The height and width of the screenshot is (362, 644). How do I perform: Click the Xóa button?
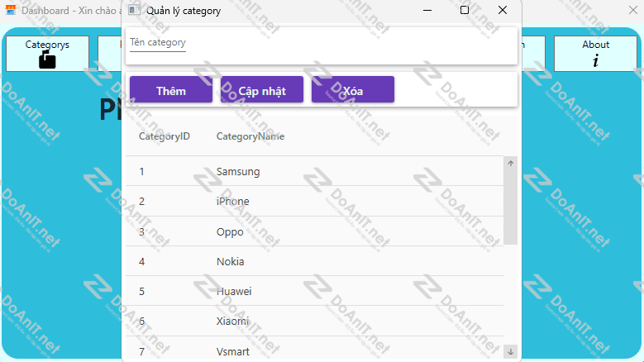353,89
